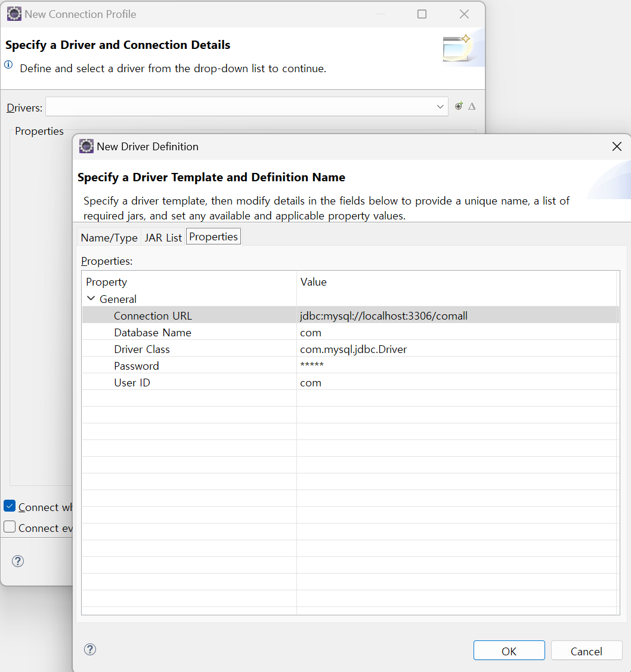Switch to the Name/Type tab
Screen dimensions: 631x672
coord(109,237)
